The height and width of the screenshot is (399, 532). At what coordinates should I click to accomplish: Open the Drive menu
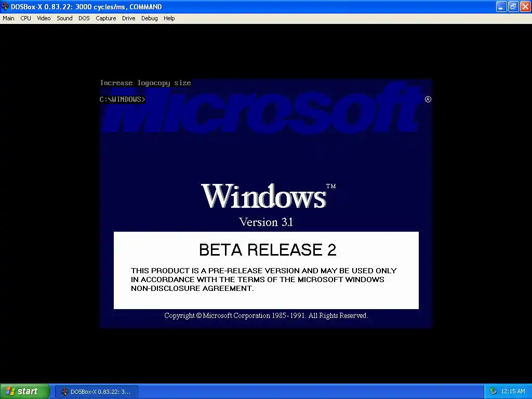click(x=129, y=18)
